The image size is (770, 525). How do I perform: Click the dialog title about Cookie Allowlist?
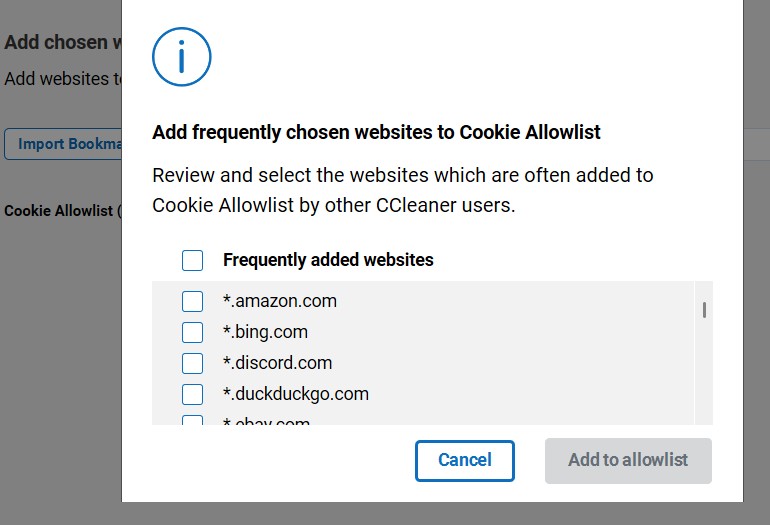(x=376, y=132)
